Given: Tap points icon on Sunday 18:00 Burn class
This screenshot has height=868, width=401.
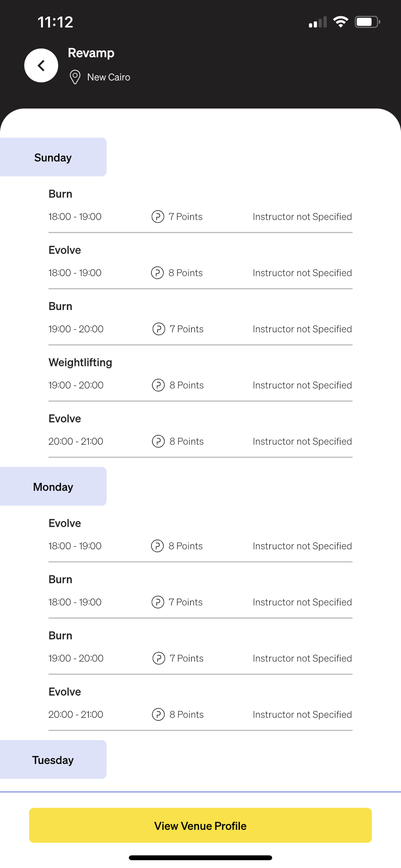Looking at the screenshot, I should tap(158, 217).
